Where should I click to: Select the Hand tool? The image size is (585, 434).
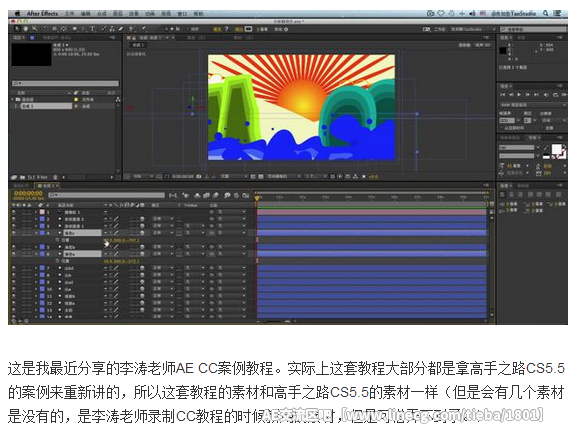(26, 29)
